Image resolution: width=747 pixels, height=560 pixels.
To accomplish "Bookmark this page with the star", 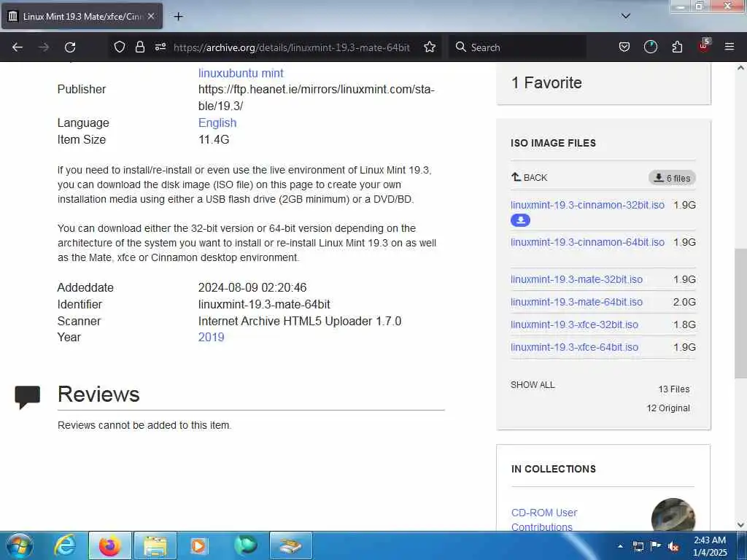I will click(430, 47).
